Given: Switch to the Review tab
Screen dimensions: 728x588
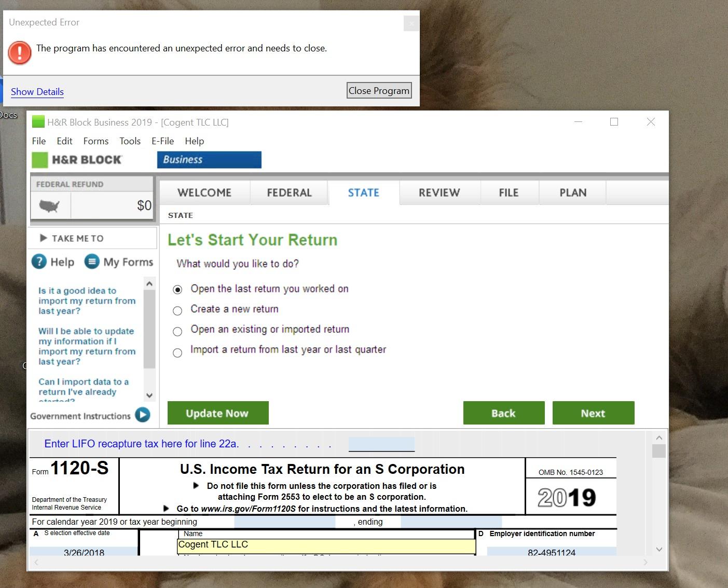Looking at the screenshot, I should (x=439, y=193).
